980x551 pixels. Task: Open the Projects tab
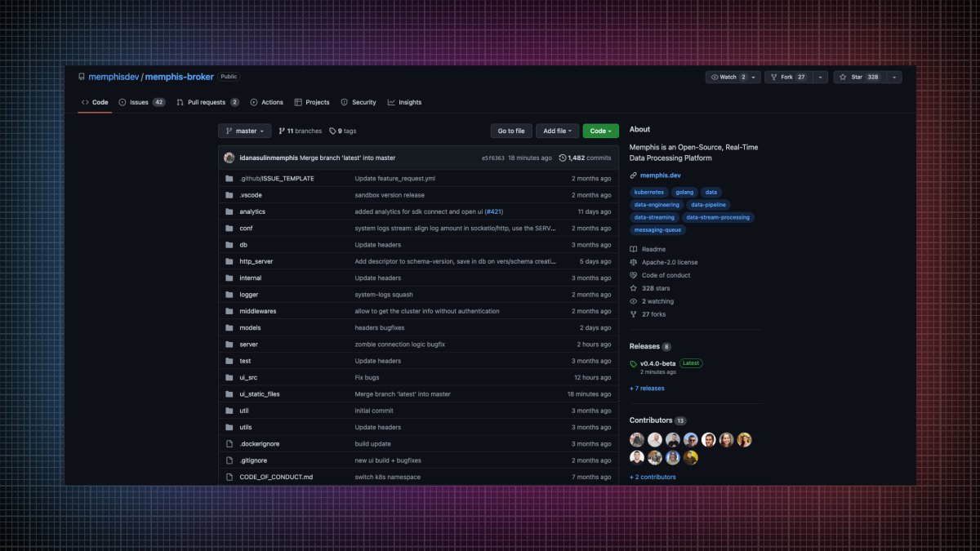click(312, 102)
